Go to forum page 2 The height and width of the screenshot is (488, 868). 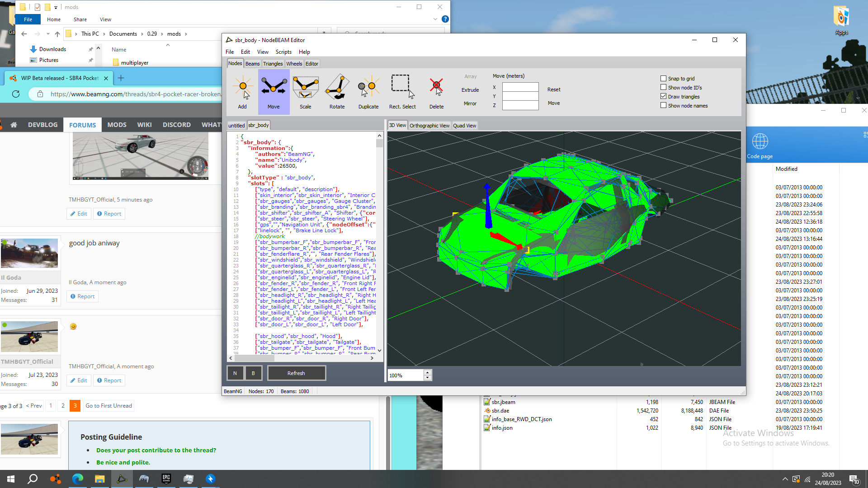[x=63, y=406]
